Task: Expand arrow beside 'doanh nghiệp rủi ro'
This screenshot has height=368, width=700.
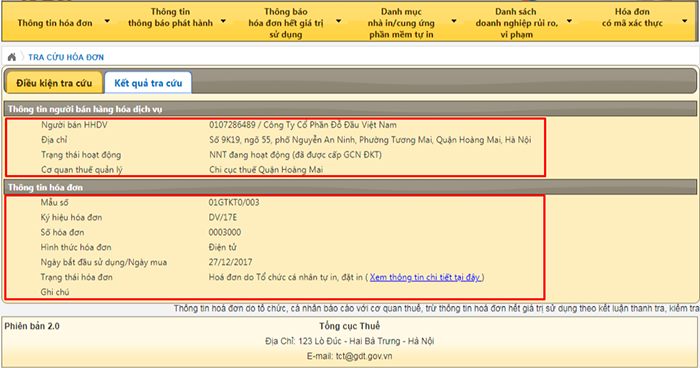Action: click(x=569, y=21)
